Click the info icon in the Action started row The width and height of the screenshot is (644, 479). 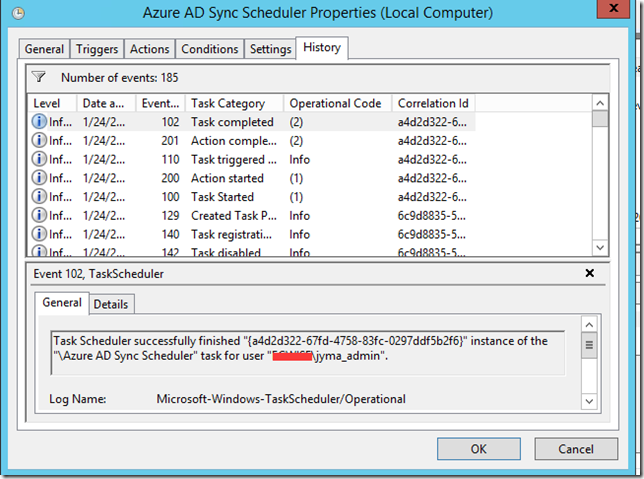[39, 178]
